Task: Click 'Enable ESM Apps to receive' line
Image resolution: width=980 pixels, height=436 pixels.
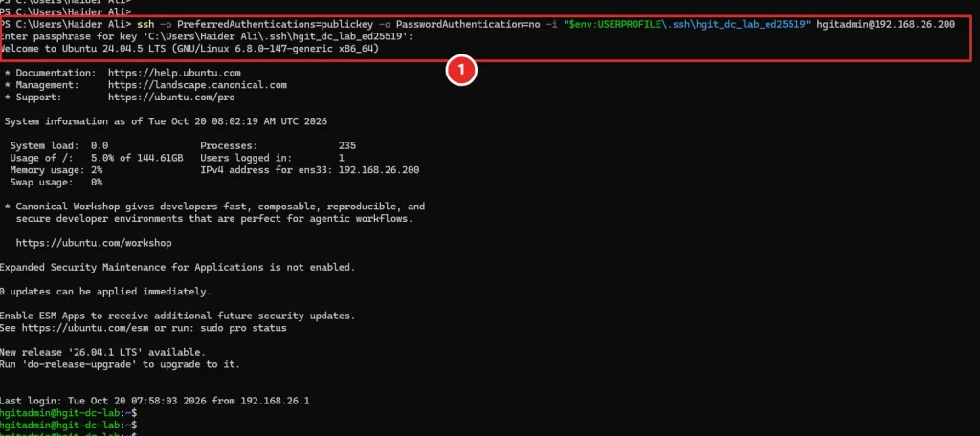Action: coord(177,316)
